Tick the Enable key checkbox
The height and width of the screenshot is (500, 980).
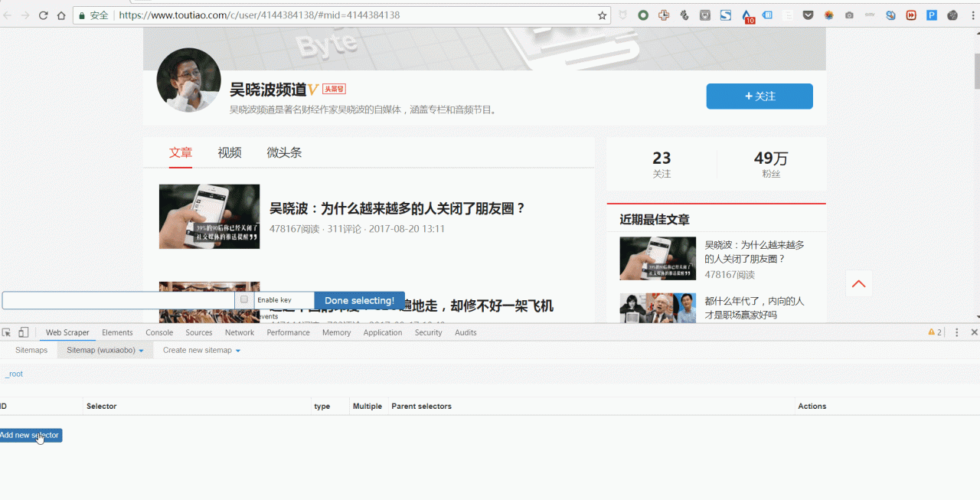pos(244,300)
